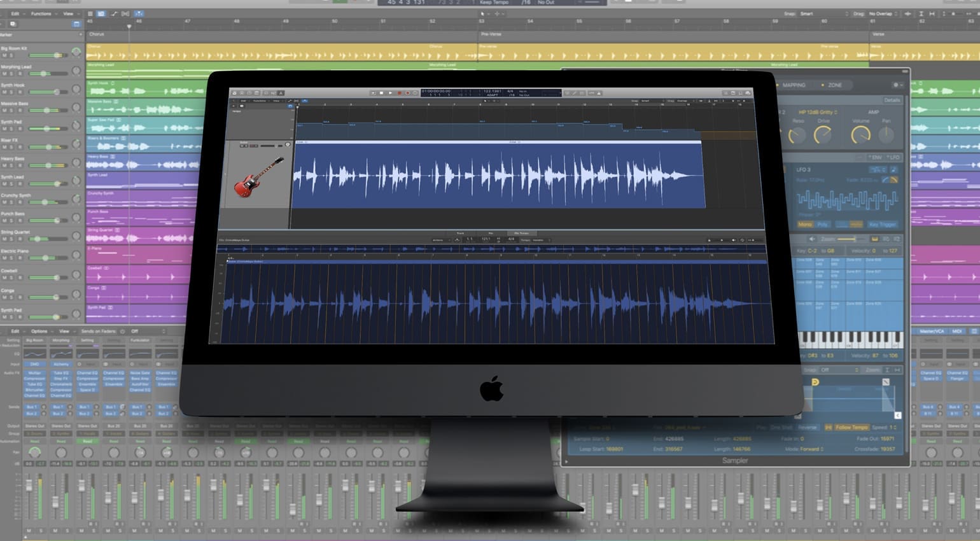This screenshot has width=980, height=541.
Task: Click the Details button in Sampler
Action: tap(892, 100)
